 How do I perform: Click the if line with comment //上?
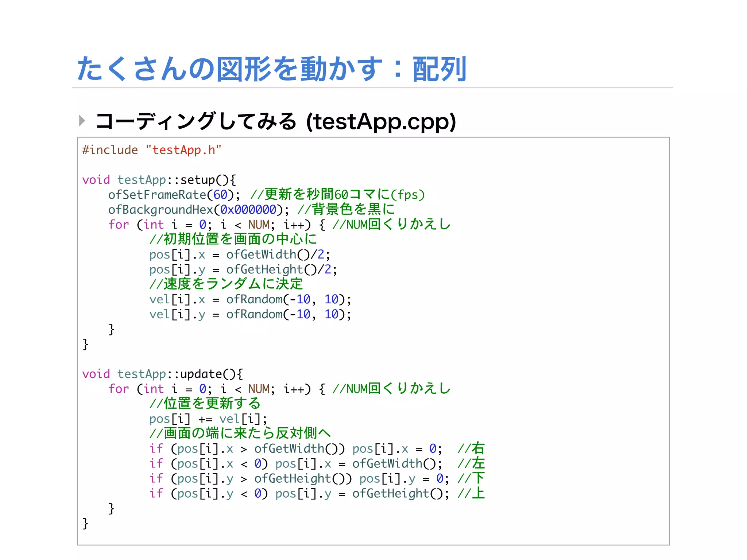point(317,494)
